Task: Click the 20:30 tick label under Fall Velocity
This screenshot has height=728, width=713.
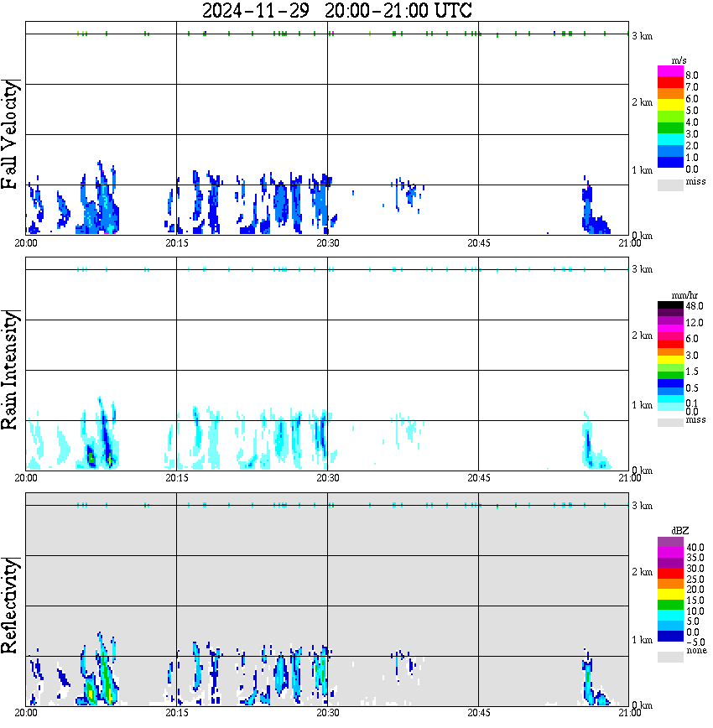Action: 328,243
